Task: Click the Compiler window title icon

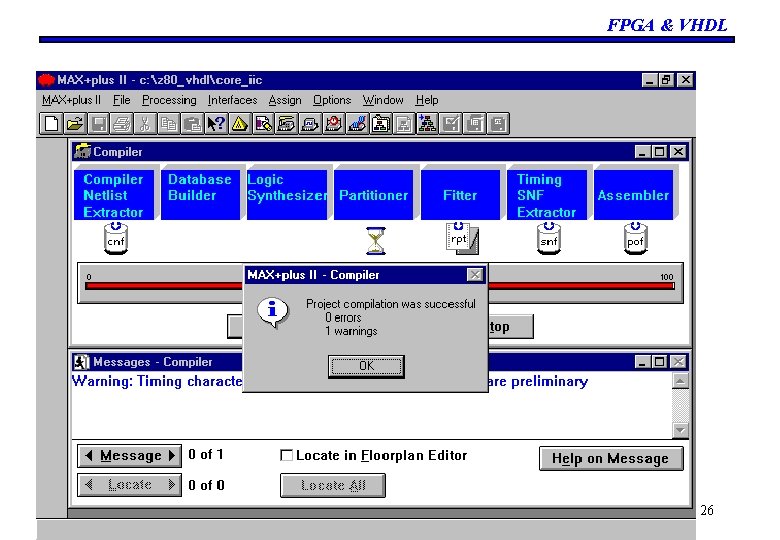Action: coord(82,151)
